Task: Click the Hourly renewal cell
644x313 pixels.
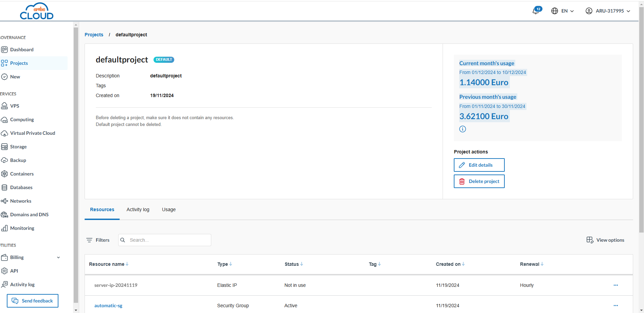Action: pos(527,285)
